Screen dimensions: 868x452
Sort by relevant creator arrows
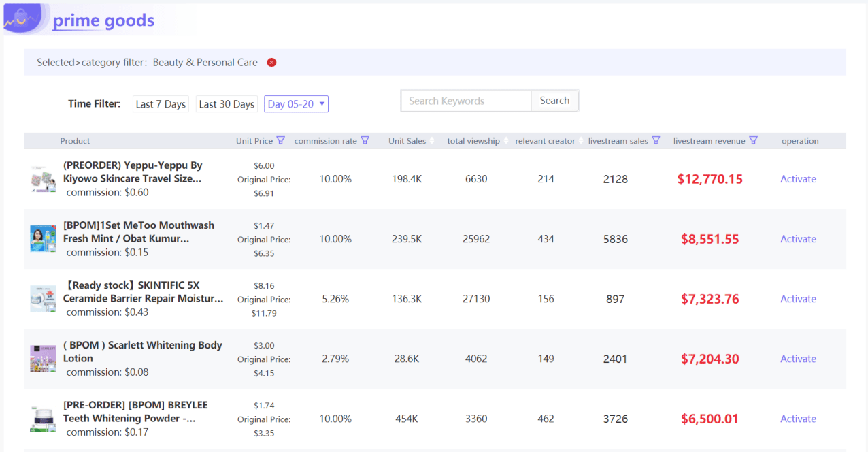pyautogui.click(x=580, y=141)
